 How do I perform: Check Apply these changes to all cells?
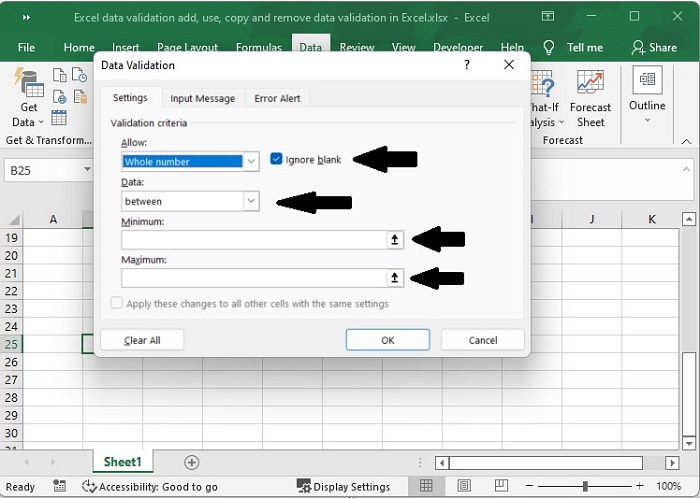coord(117,303)
